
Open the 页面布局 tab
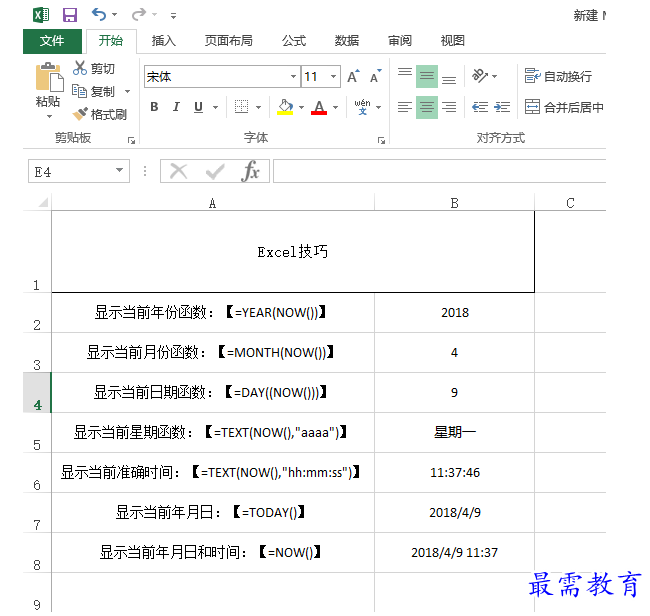coord(228,41)
